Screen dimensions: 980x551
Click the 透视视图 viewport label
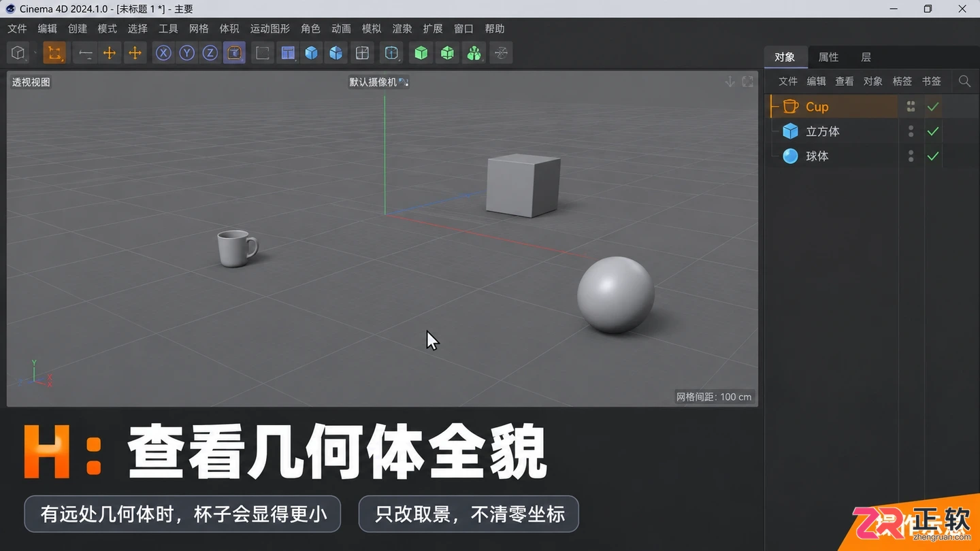pos(31,82)
